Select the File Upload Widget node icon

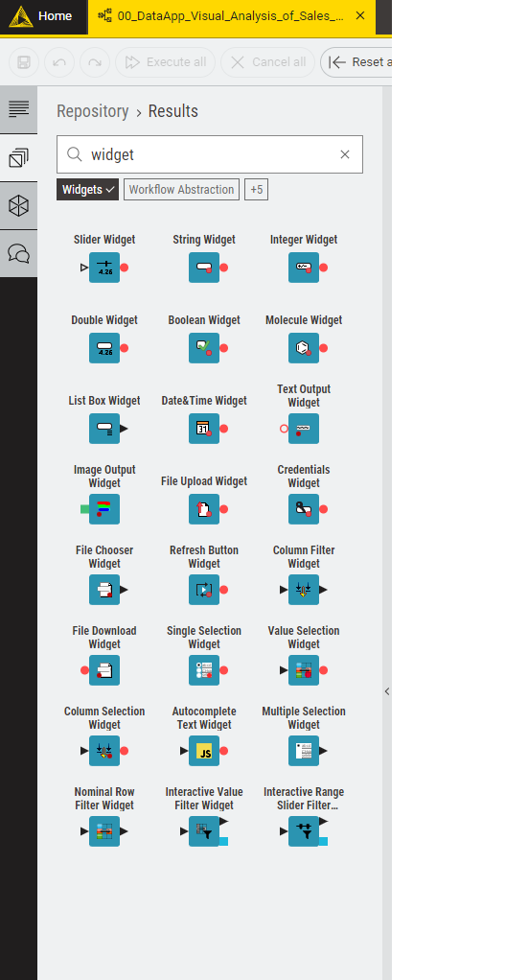click(x=204, y=509)
